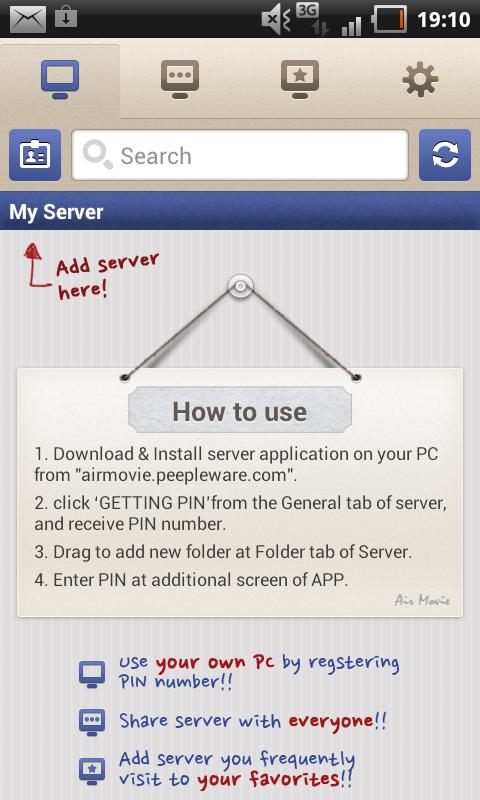The width and height of the screenshot is (480, 800).
Task: Tap the muted speaker icon in status bar
Action: pos(275,21)
